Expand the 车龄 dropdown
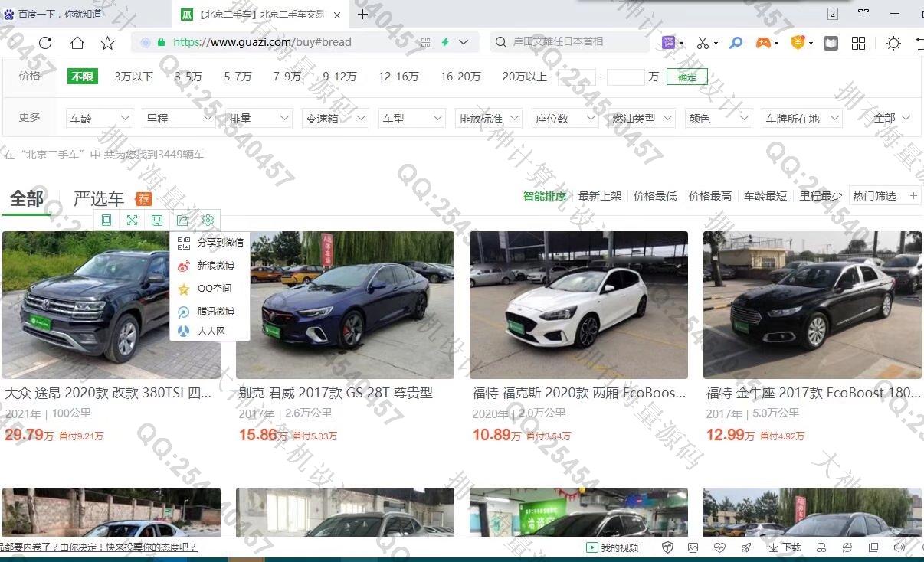The height and width of the screenshot is (562, 924). pos(100,119)
